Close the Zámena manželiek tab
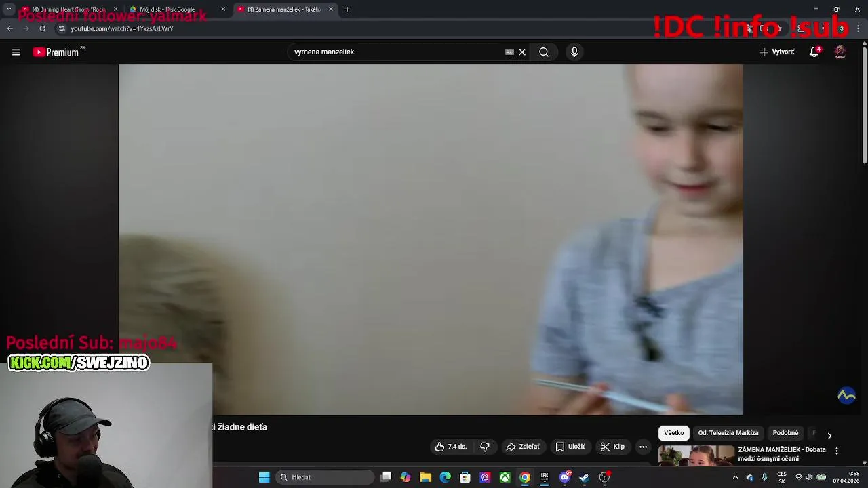868x488 pixels. click(x=331, y=9)
